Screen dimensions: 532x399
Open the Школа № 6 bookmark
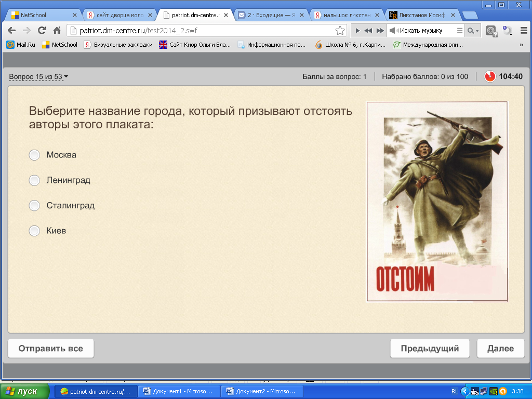pyautogui.click(x=350, y=45)
